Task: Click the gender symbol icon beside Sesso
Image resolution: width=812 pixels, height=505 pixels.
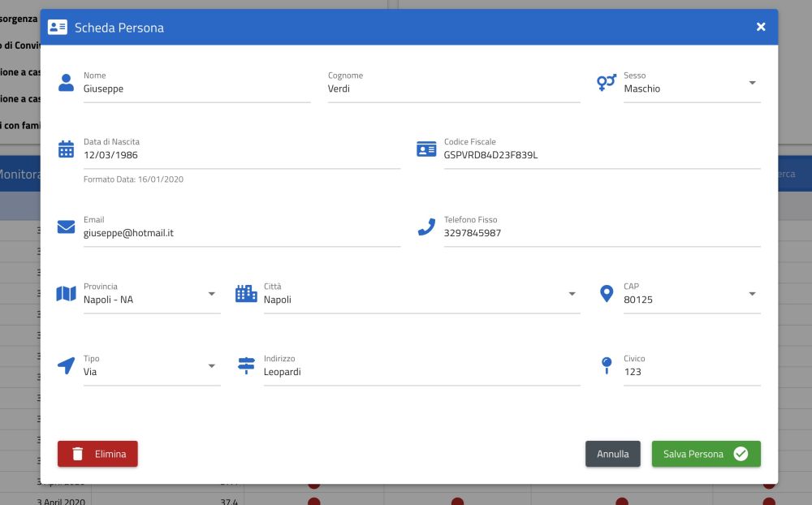Action: [607, 83]
